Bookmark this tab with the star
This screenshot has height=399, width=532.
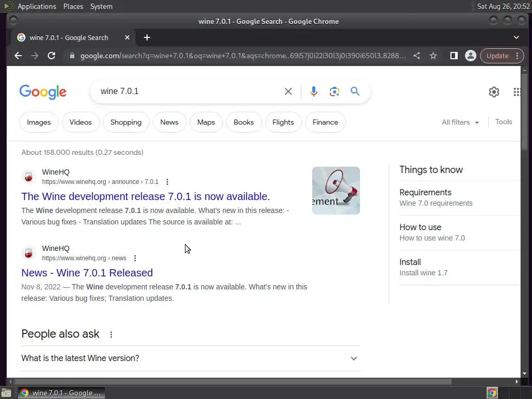point(433,56)
